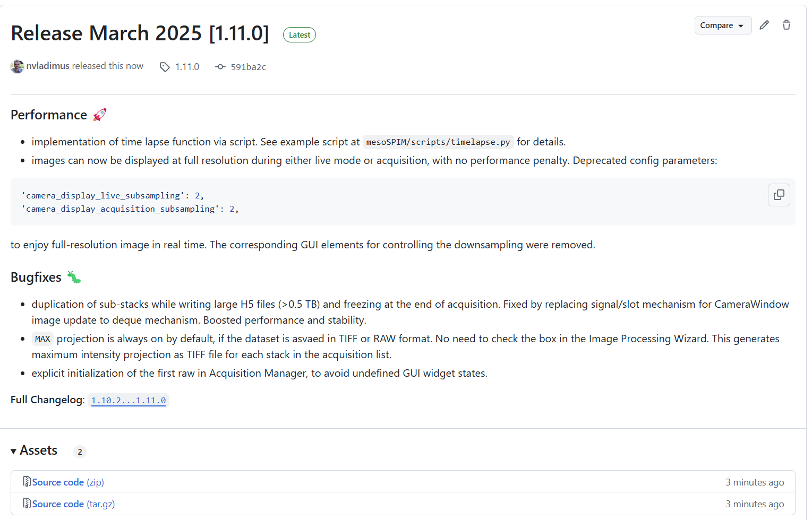The image size is (812, 520).
Task: Open the 1.10.2...1.11.0 changelog link
Action: (129, 400)
